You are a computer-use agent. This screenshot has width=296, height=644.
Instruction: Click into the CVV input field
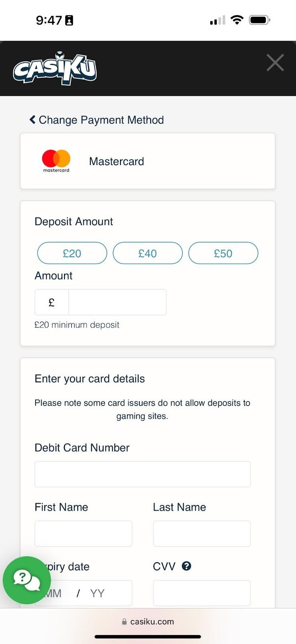tap(201, 593)
